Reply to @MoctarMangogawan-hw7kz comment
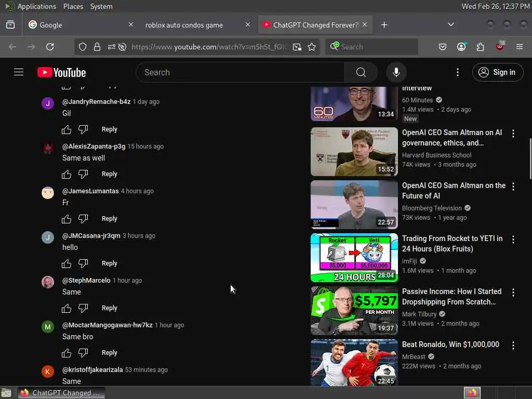The width and height of the screenshot is (532, 399). [109, 353]
